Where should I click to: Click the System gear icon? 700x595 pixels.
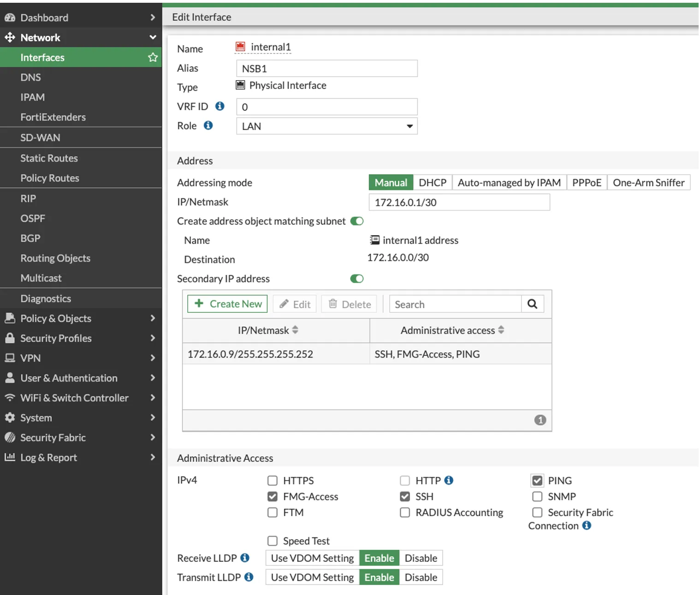coord(10,417)
